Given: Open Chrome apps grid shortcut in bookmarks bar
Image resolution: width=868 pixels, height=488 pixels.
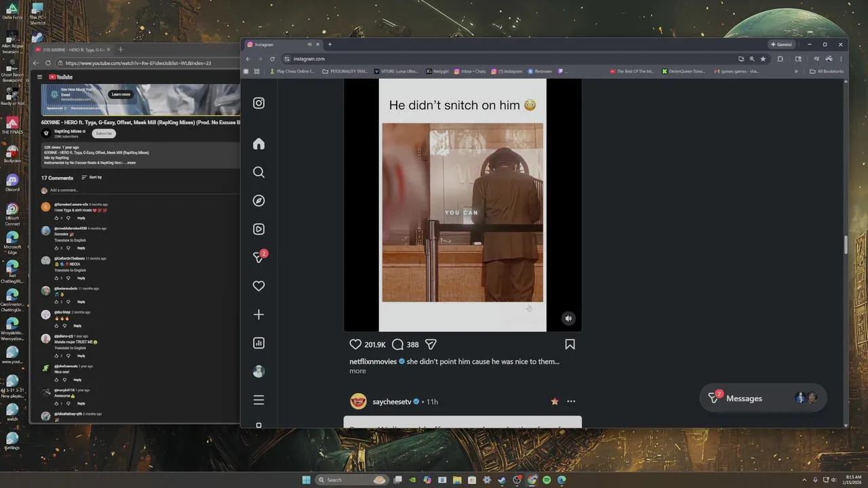Looking at the screenshot, I should click(x=256, y=71).
